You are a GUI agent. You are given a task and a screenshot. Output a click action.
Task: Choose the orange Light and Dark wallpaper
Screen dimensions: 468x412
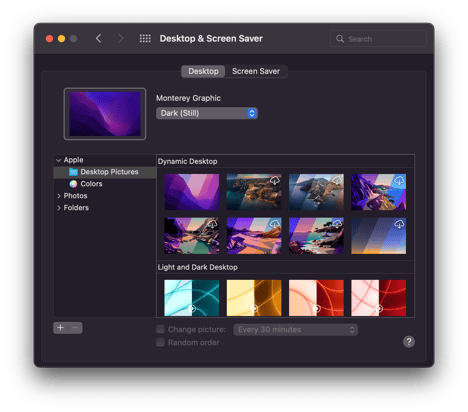click(316, 298)
